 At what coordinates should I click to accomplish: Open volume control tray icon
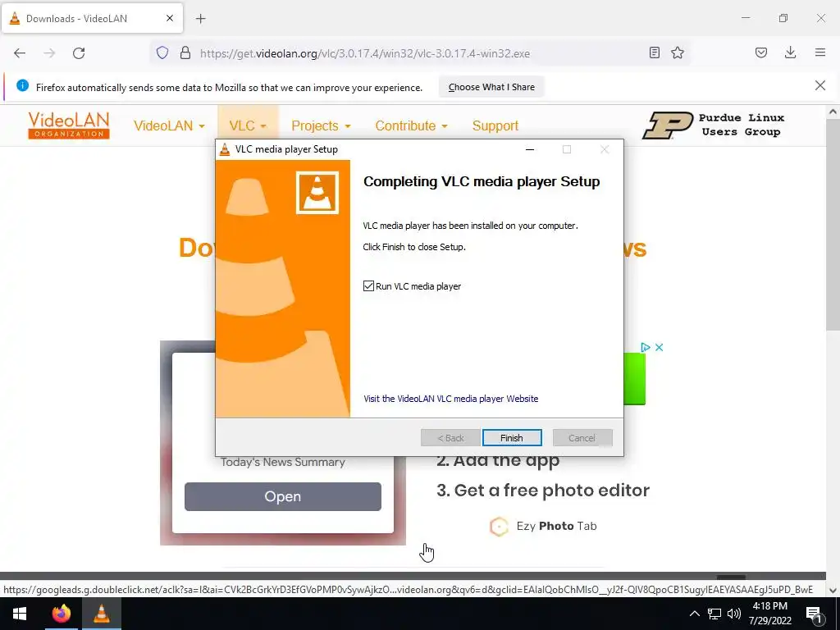734,614
